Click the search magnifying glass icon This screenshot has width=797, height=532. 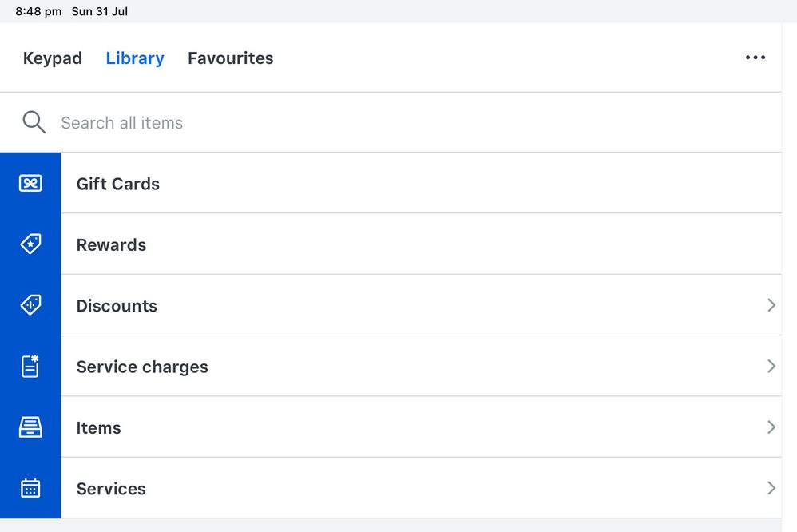34,122
